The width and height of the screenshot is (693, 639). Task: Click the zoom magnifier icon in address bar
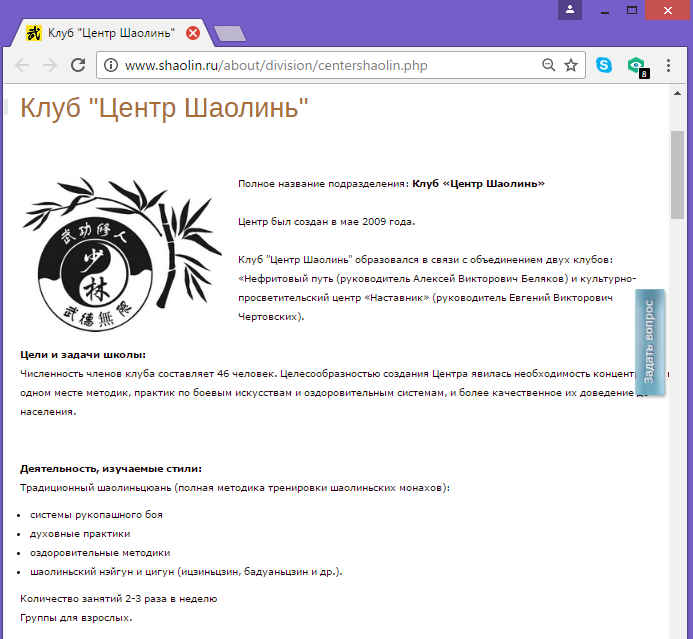coord(548,65)
